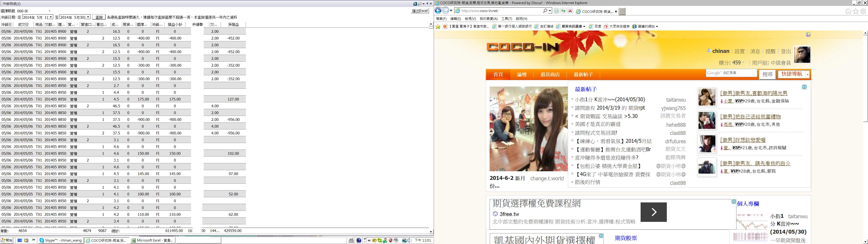This screenshot has height=244, width=868.
Task: Switch to the 論壇 site tab
Action: [522, 75]
